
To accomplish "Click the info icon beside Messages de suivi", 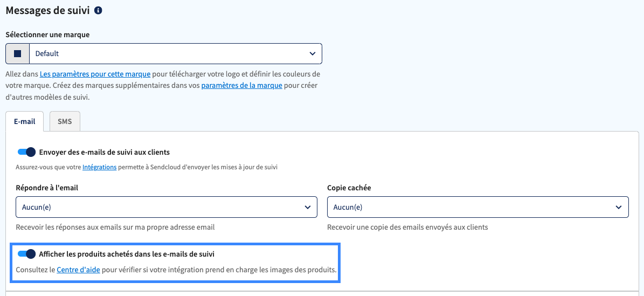I will [x=98, y=11].
